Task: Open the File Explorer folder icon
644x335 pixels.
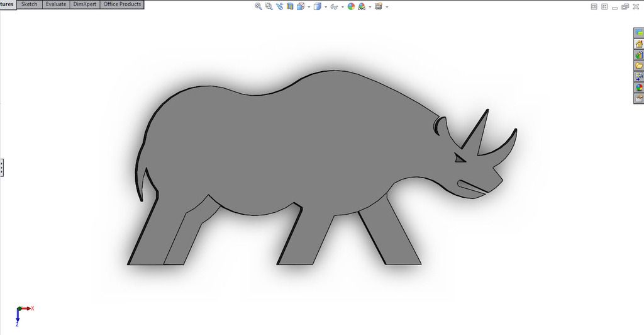Action: 639,65
